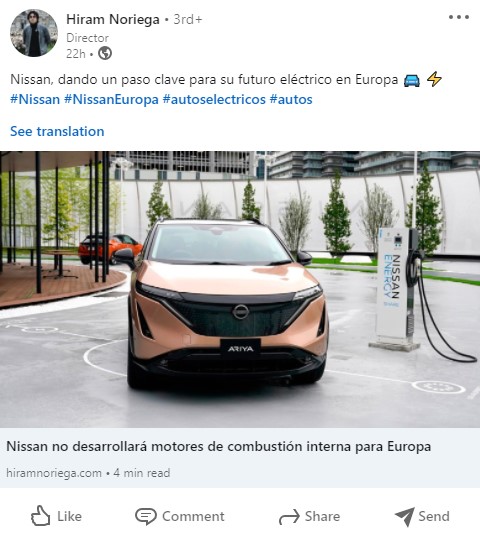Open the #NissanEuropa hashtag
The image size is (480, 538).
pyautogui.click(x=111, y=100)
